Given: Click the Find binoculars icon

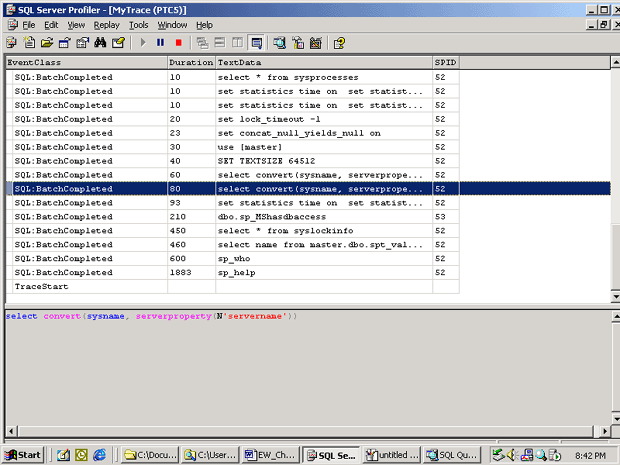Looking at the screenshot, I should (x=100, y=43).
